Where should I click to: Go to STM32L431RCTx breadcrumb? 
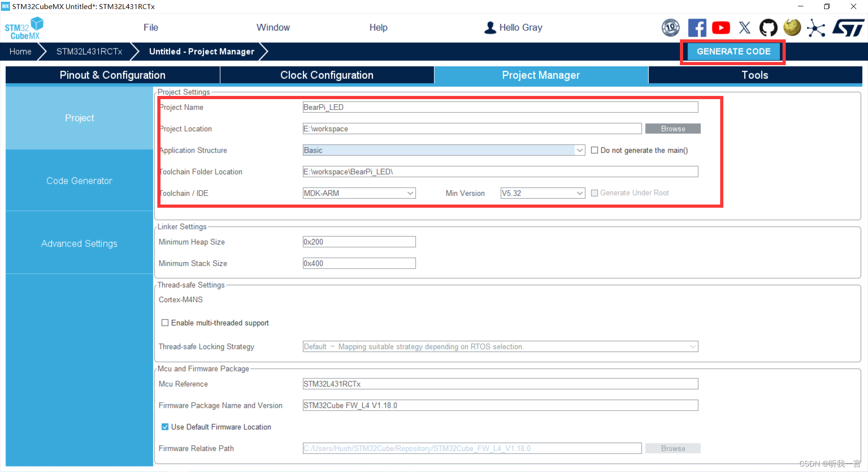pyautogui.click(x=90, y=52)
